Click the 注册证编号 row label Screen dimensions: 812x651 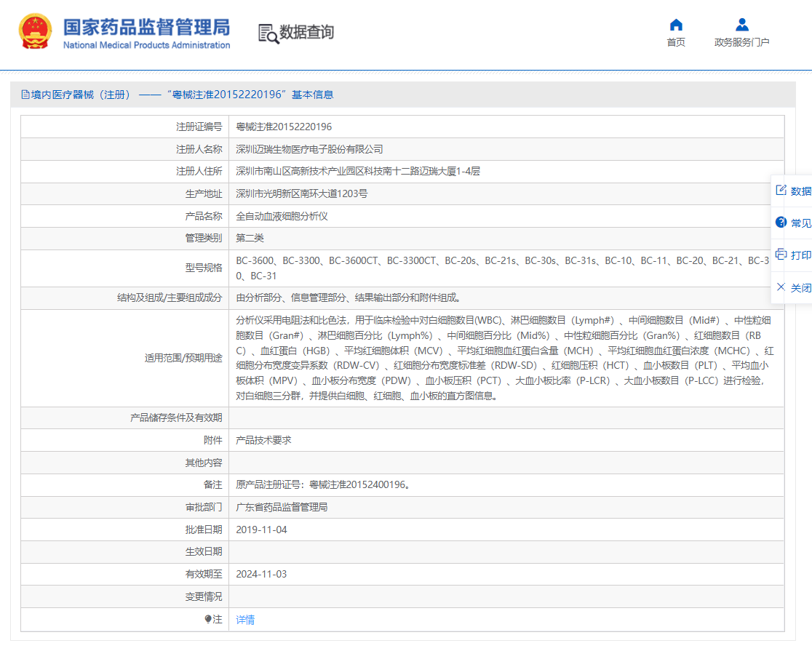point(199,127)
